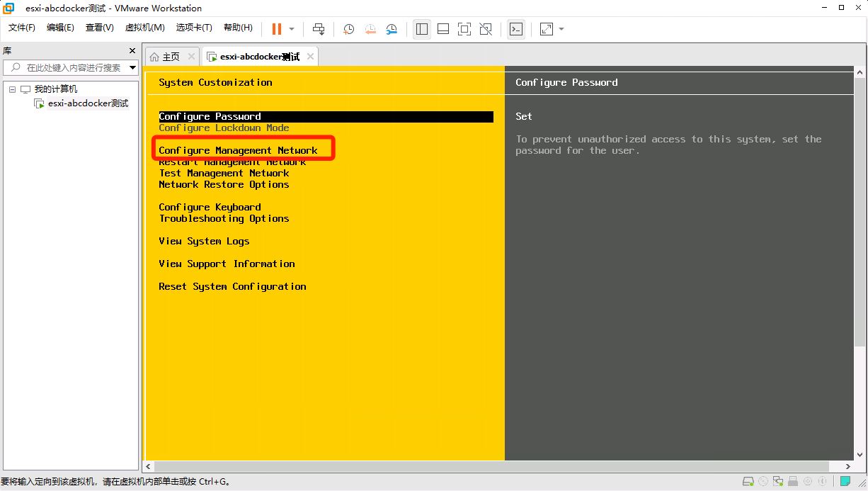Take a snapshot of the virtual machine

[349, 29]
